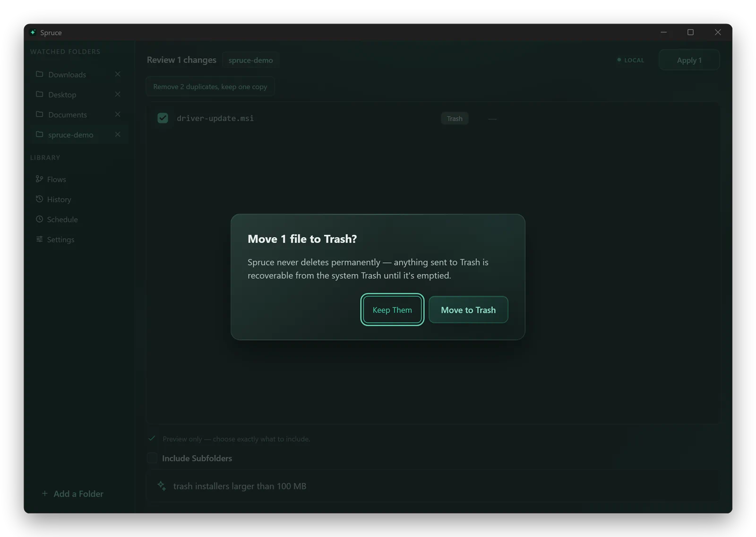The width and height of the screenshot is (756, 537).
Task: Enable Include Subfolders checkbox
Action: click(152, 458)
